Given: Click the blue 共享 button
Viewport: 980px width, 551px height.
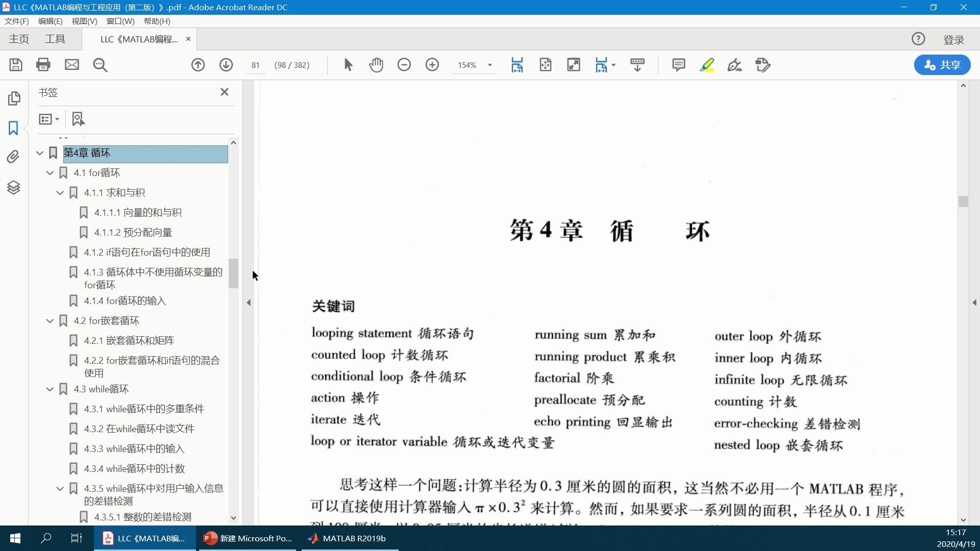Looking at the screenshot, I should click(942, 65).
